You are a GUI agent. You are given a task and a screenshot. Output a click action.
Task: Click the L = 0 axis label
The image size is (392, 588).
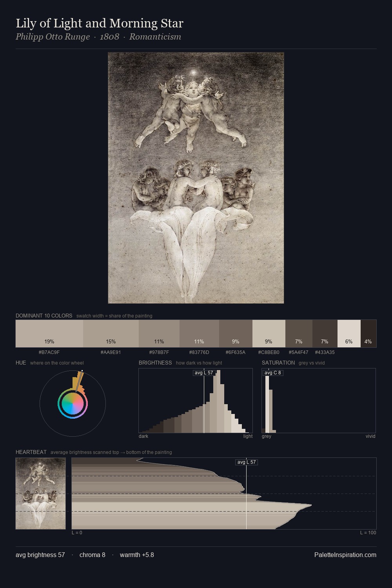pos(77,533)
